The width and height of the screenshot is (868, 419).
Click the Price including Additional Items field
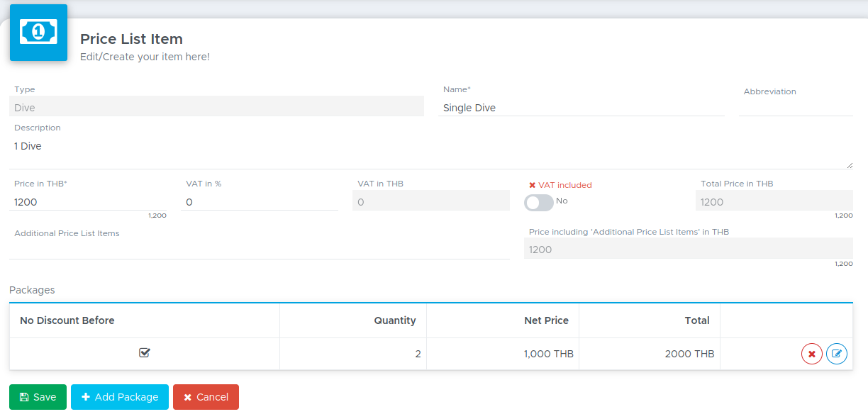point(689,248)
